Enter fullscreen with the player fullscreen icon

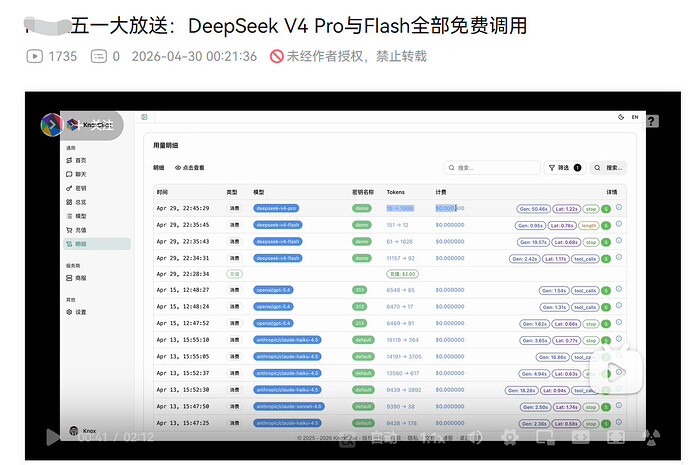tap(616, 437)
